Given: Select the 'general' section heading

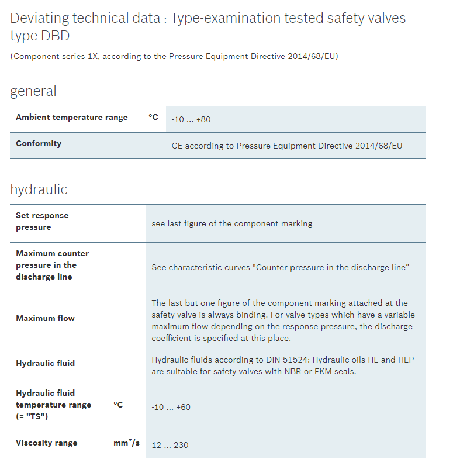Looking at the screenshot, I should pyautogui.click(x=33, y=91).
